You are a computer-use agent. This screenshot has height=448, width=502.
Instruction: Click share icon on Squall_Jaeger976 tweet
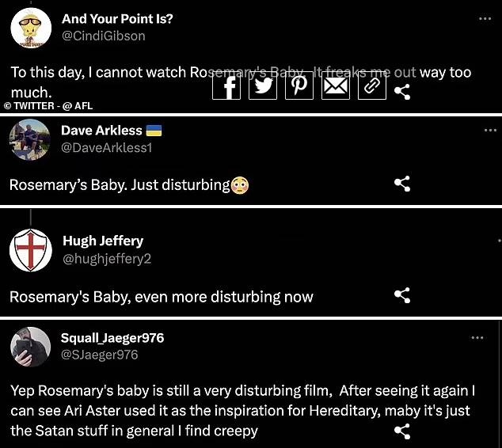tap(402, 431)
